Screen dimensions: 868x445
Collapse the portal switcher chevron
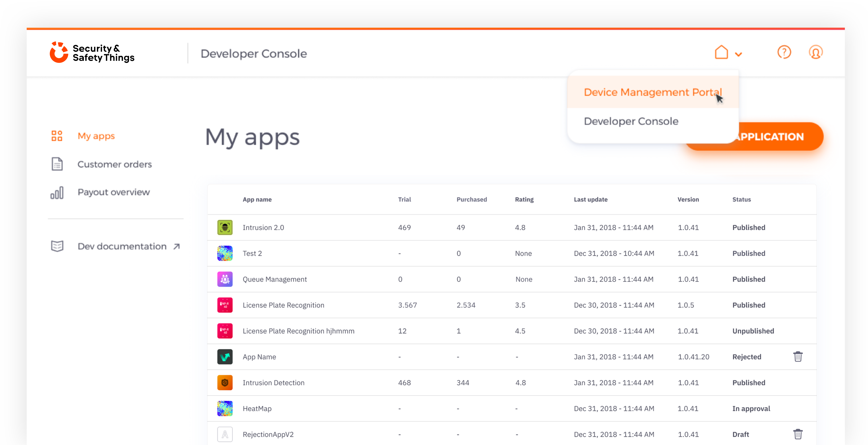738,54
